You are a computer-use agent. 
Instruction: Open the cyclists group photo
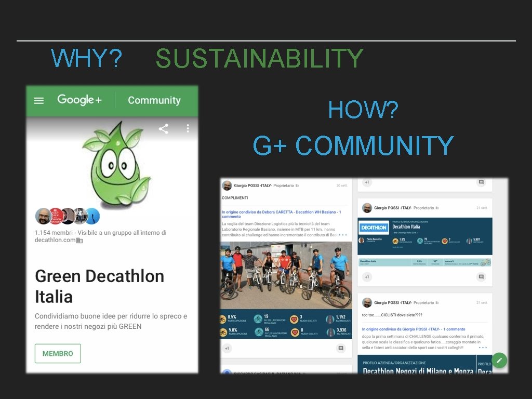coord(286,275)
